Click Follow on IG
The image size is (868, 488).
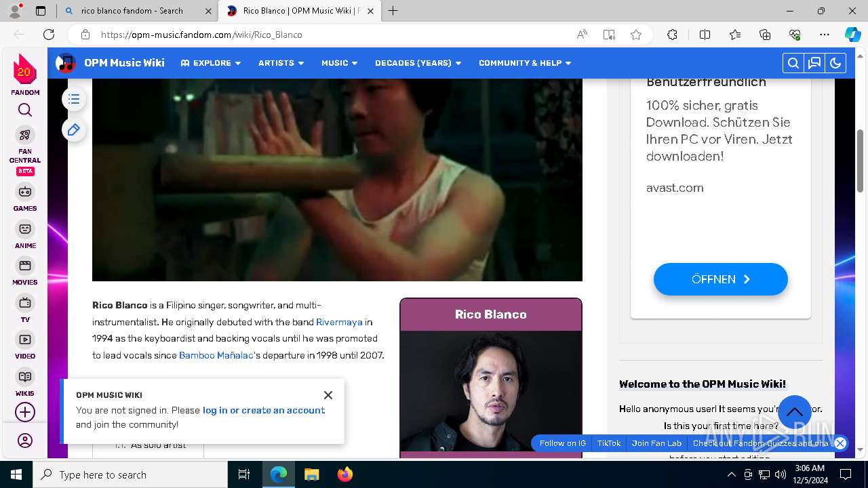pyautogui.click(x=562, y=443)
